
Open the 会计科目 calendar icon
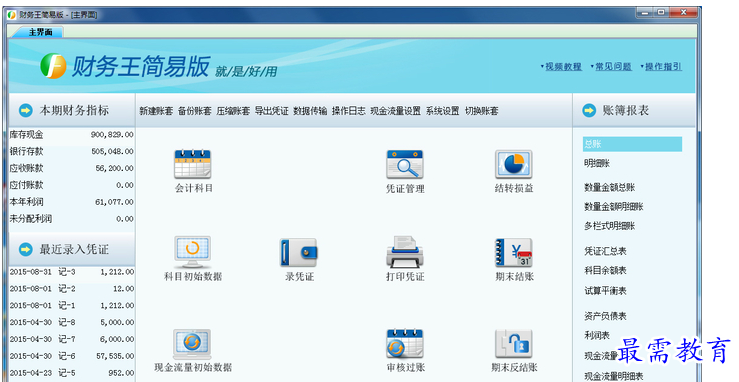[x=193, y=164]
